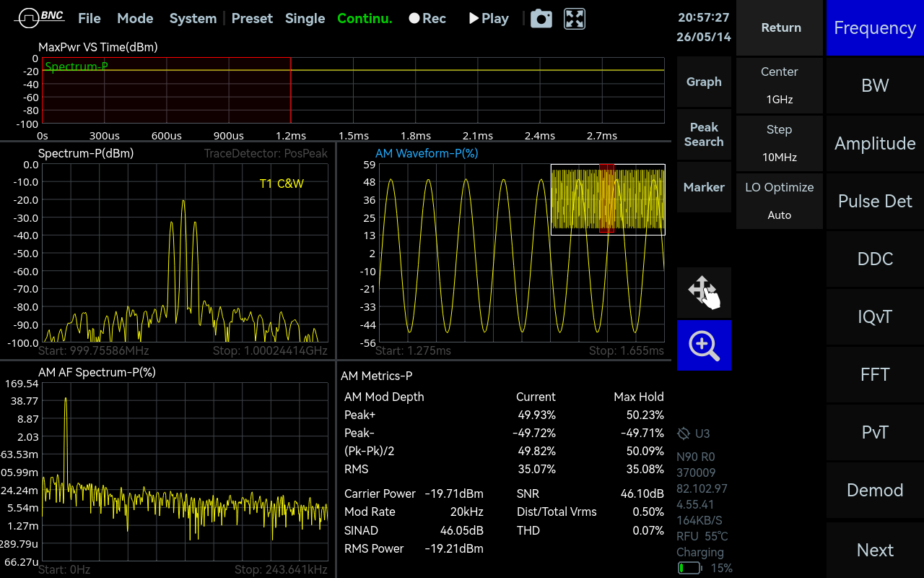Click the Carrier Power -19.71dBm value

pyautogui.click(x=454, y=493)
